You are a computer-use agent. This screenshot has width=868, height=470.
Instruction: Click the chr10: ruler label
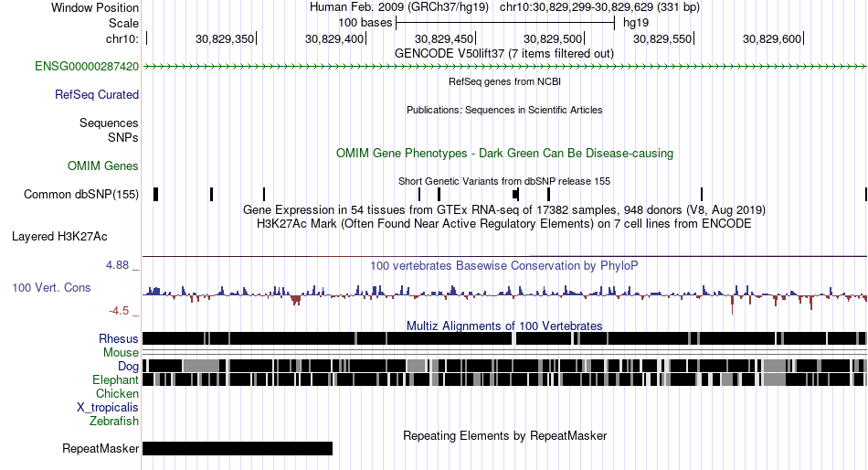point(122,38)
